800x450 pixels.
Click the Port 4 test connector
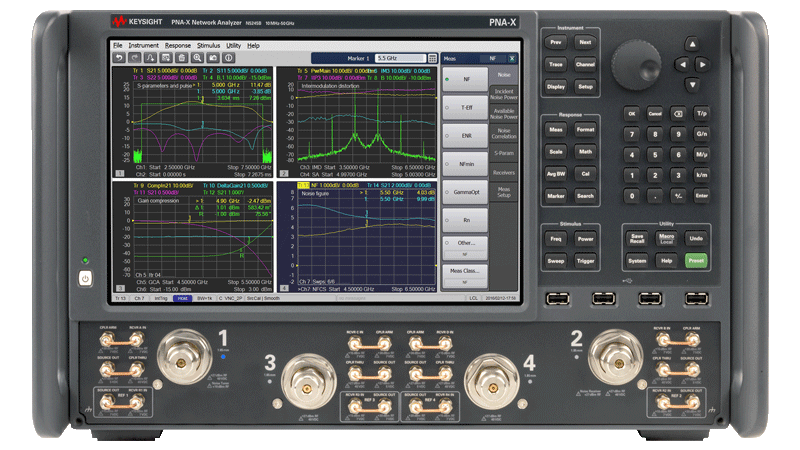(x=491, y=384)
